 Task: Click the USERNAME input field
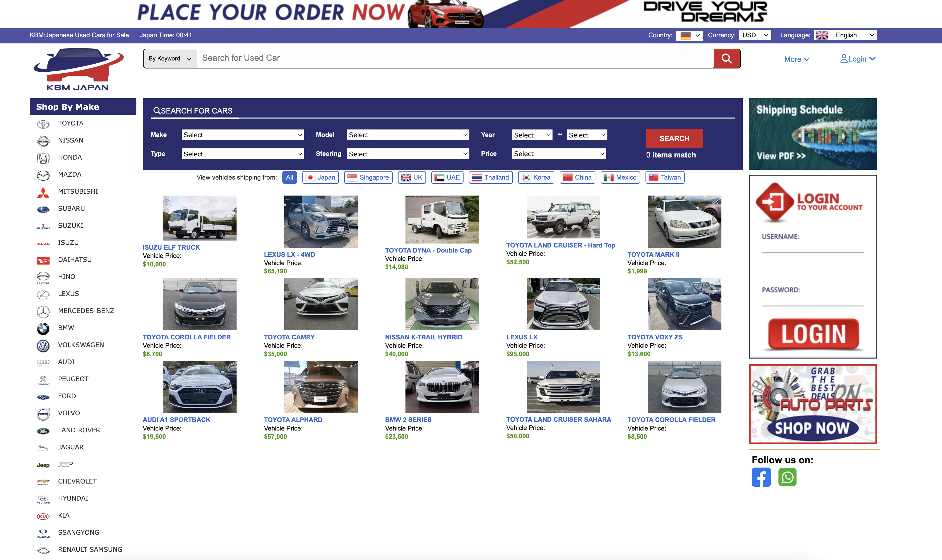pos(813,247)
